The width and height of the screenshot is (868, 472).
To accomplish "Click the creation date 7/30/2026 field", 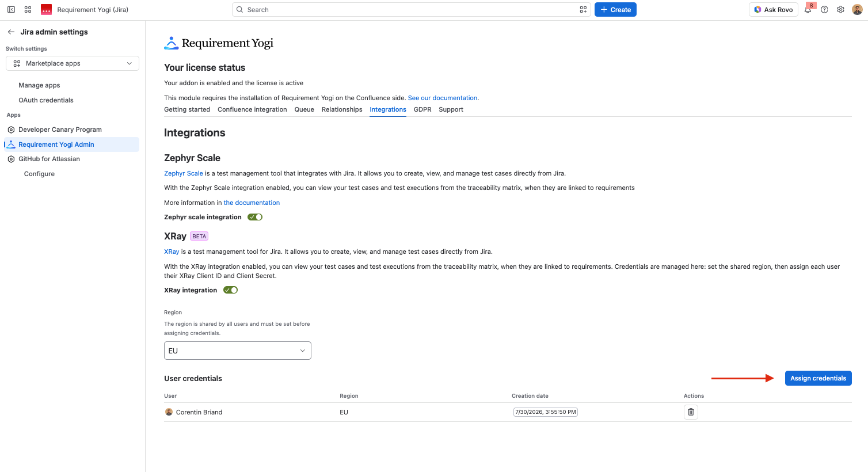I will click(546, 412).
